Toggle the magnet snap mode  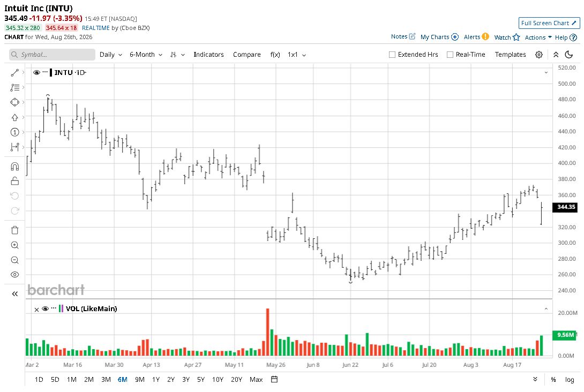click(x=14, y=166)
